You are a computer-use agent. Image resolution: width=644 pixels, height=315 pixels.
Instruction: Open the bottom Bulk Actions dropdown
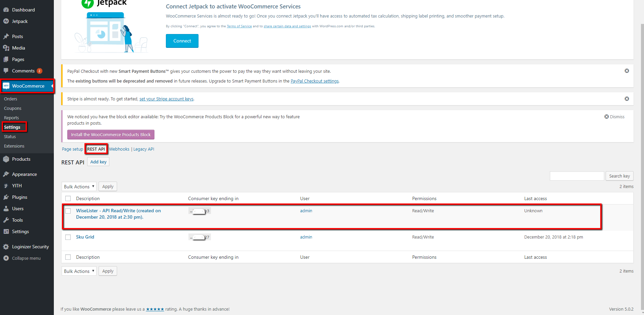click(x=79, y=271)
